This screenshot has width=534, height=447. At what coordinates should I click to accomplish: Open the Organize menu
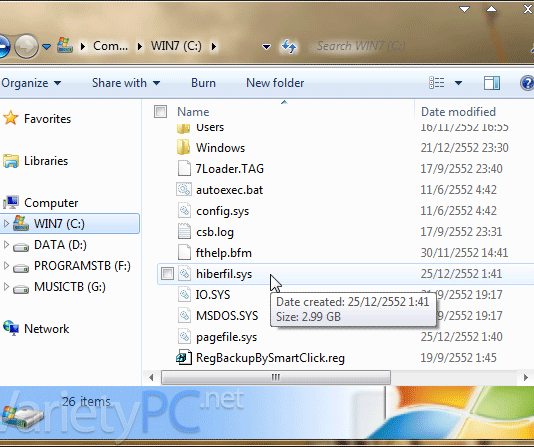tap(31, 83)
